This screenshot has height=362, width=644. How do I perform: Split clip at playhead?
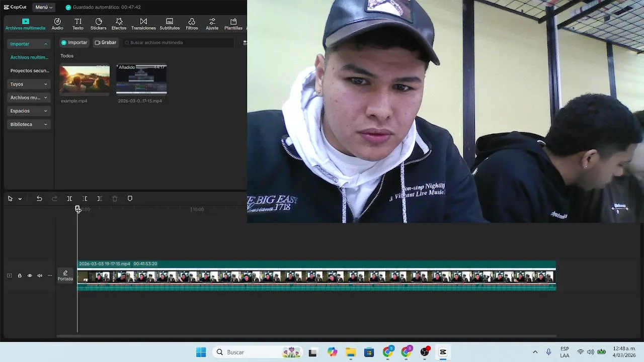(x=69, y=199)
